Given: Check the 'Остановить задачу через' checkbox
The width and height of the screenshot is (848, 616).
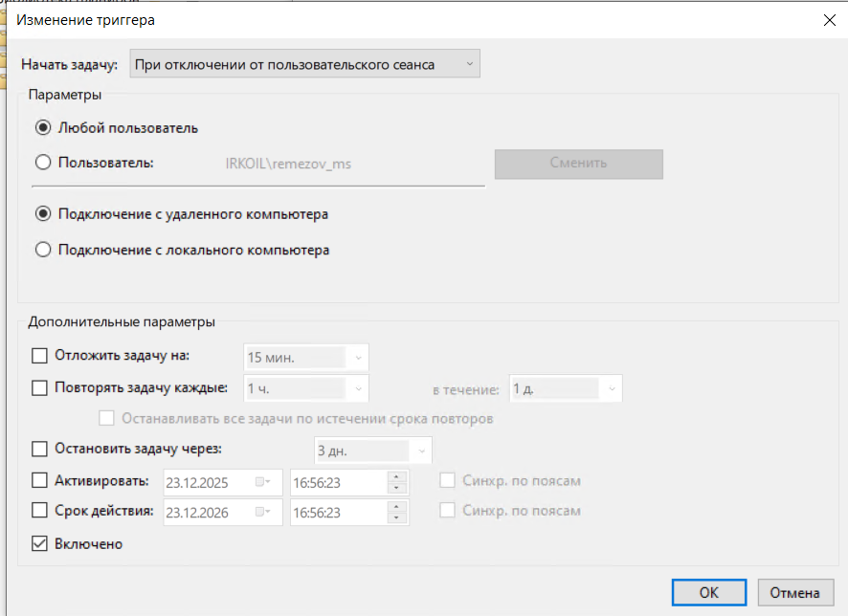Looking at the screenshot, I should tap(39, 449).
